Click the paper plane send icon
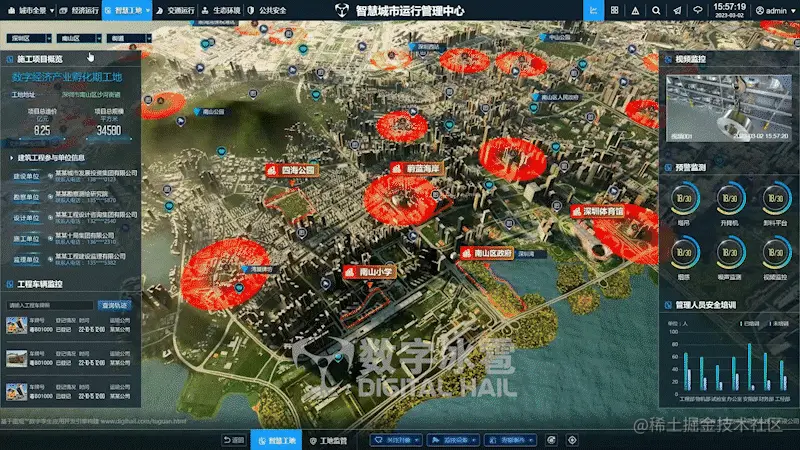The height and width of the screenshot is (450, 800). coord(677,10)
